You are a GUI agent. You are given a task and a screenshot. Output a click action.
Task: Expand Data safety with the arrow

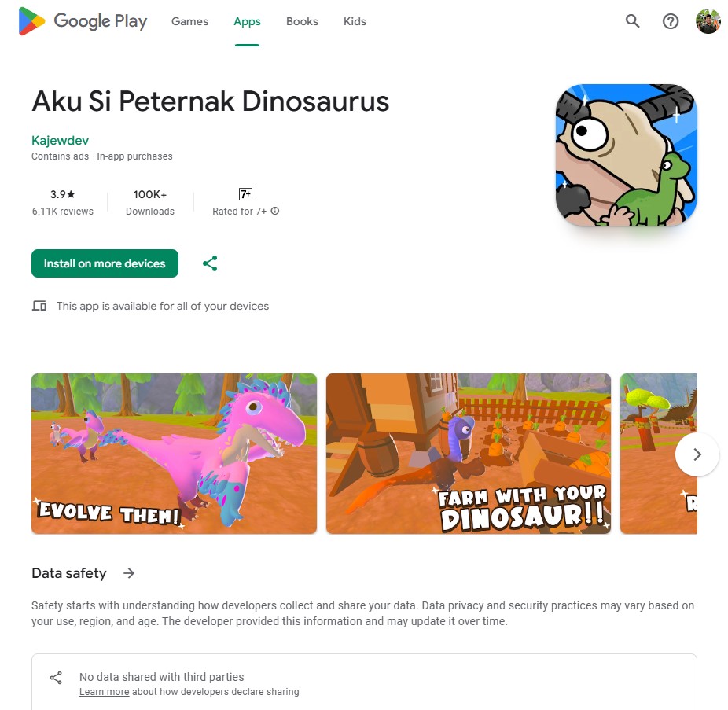(x=129, y=573)
